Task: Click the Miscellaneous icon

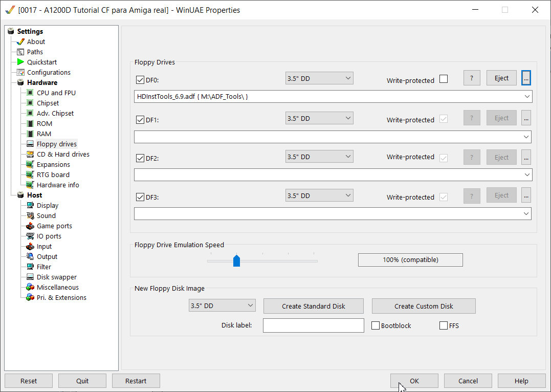Action: pos(30,287)
